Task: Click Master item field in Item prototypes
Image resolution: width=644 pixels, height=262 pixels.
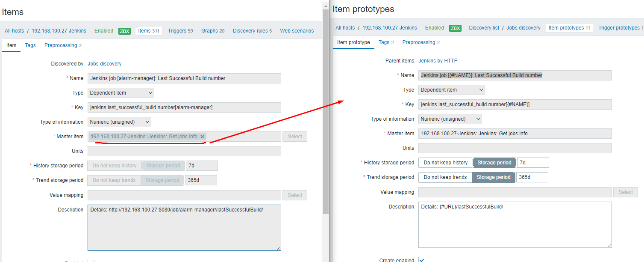Action: tap(515, 134)
